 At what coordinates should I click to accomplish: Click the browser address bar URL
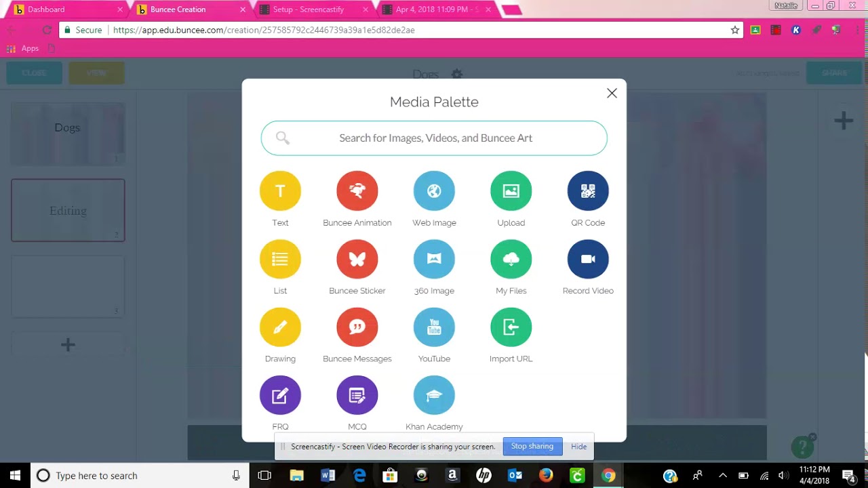point(264,30)
